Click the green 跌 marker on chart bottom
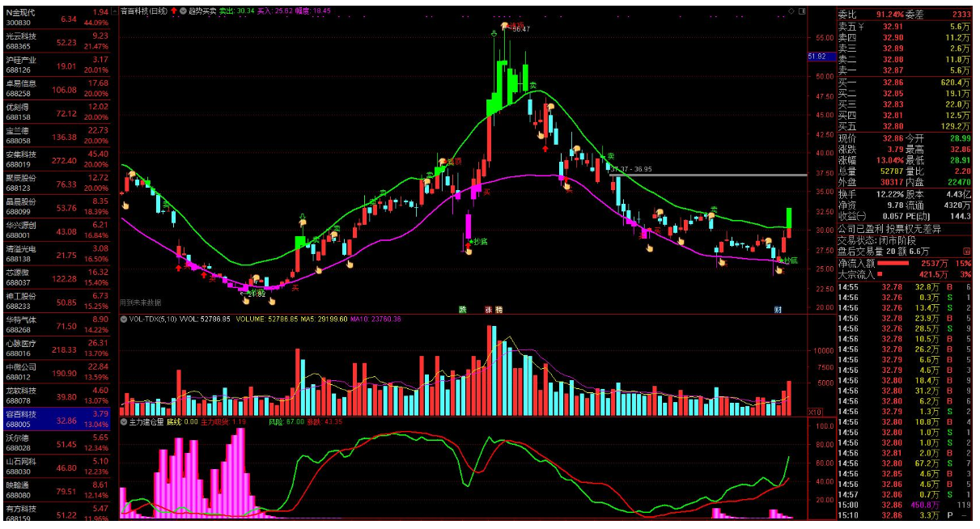Viewport: 980px width, 529px height. click(x=463, y=309)
